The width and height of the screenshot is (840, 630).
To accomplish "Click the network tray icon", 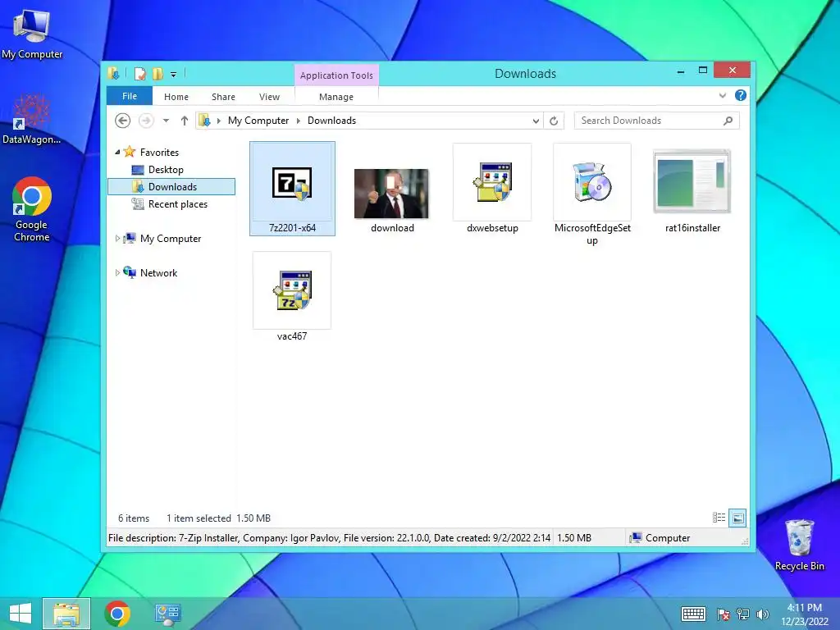I will tap(743, 614).
